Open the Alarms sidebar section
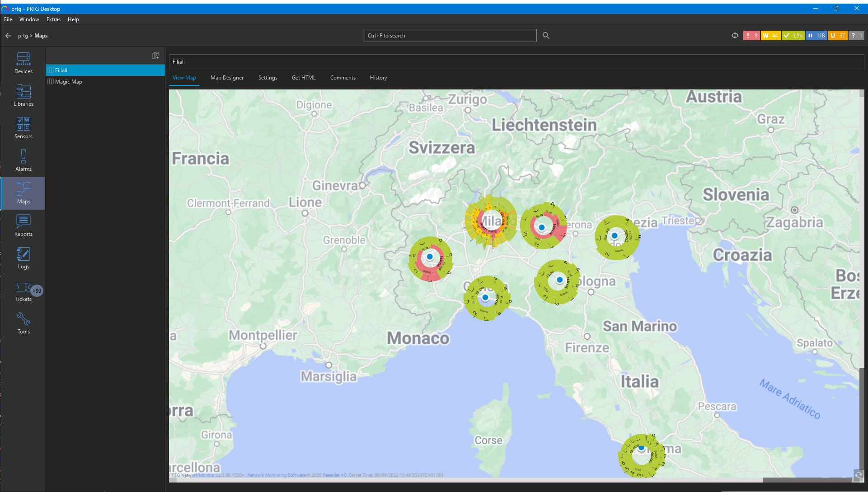Viewport: 868px width, 492px height. click(23, 160)
